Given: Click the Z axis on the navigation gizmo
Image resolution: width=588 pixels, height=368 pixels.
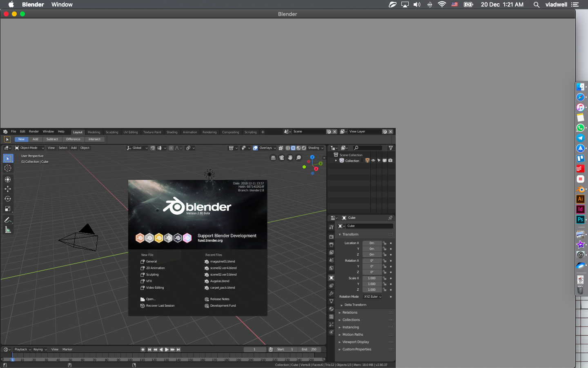Looking at the screenshot, I should pyautogui.click(x=312, y=157).
